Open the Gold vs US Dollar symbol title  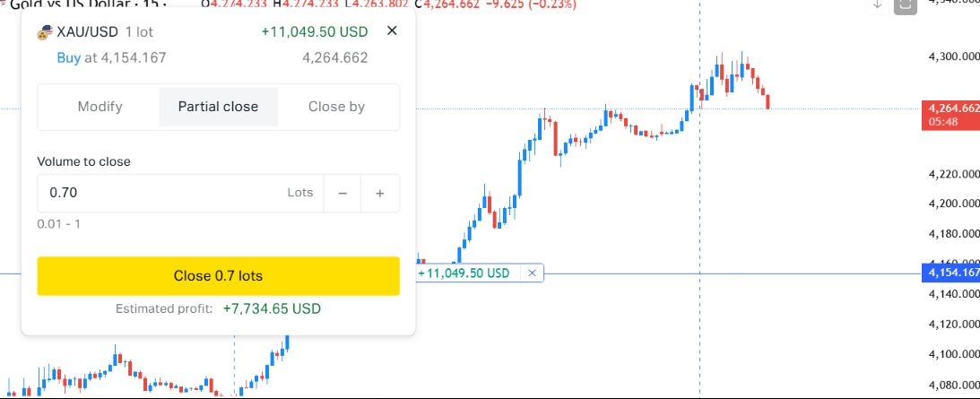click(x=83, y=4)
